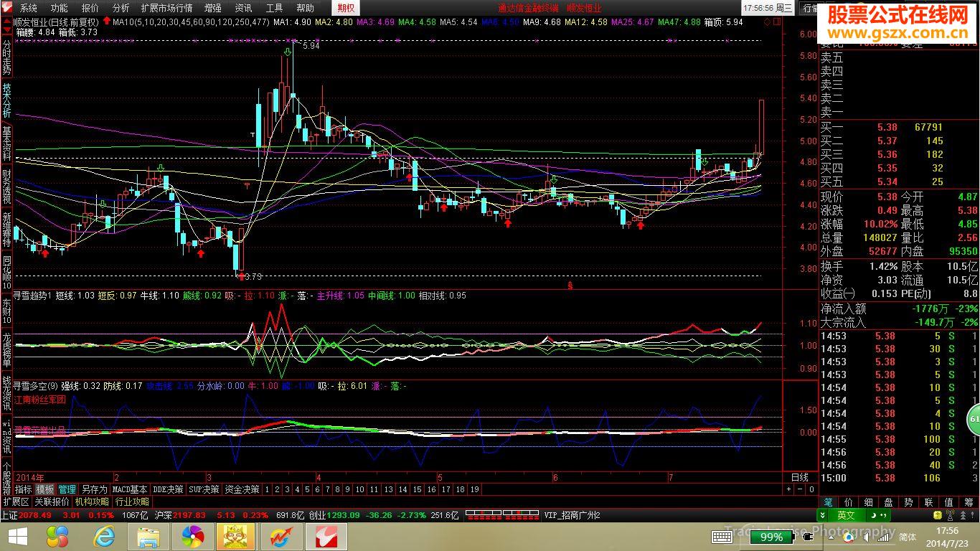Click the stock chart arrow icon in taskbar

click(281, 536)
